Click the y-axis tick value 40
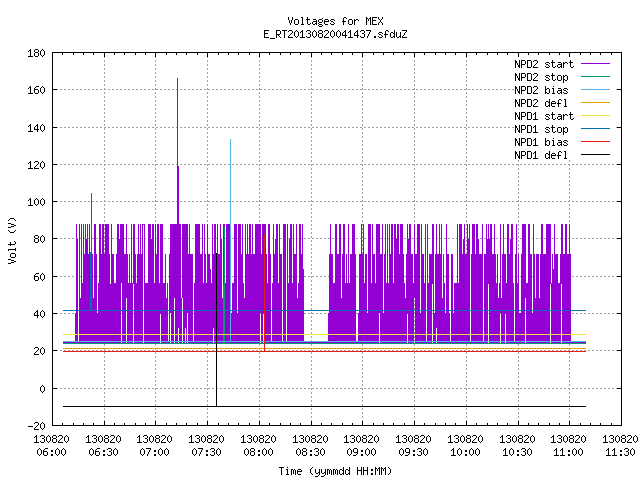 pos(40,314)
